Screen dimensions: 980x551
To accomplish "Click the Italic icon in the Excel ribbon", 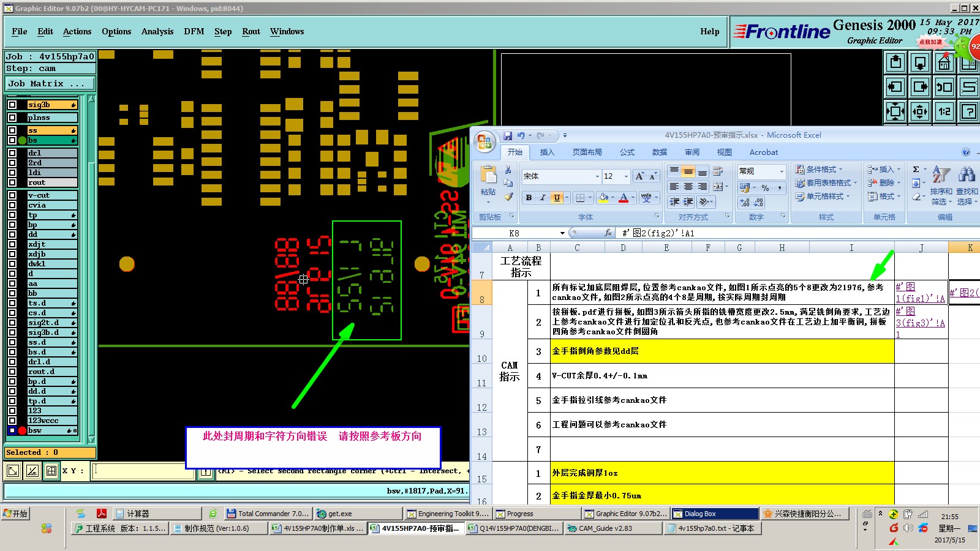I will click(x=543, y=197).
